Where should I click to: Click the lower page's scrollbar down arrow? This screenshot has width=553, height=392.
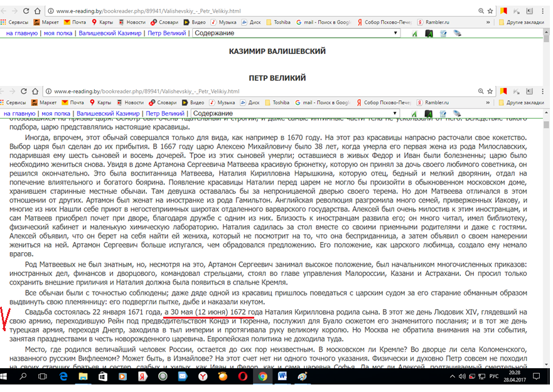546,364
